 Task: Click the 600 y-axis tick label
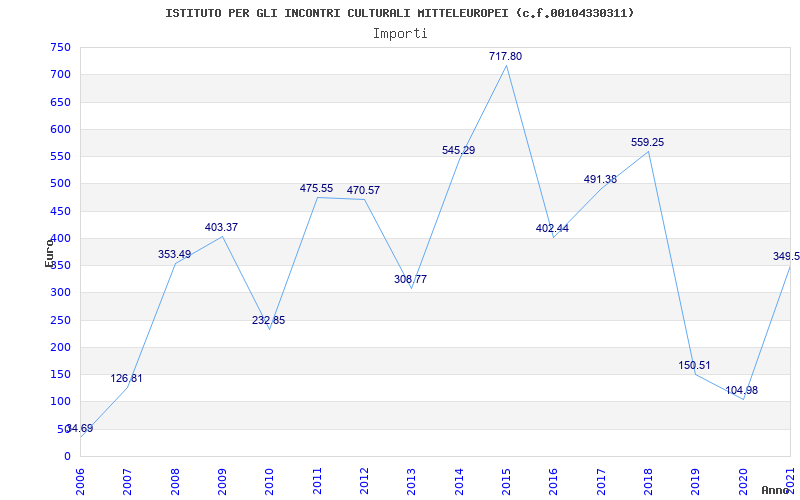tap(60, 129)
